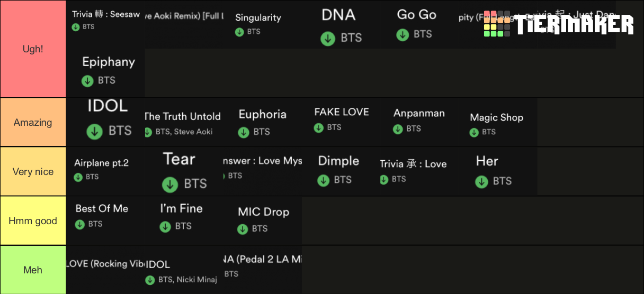Click the Euphoria song tile
Screen dimensions: 644x294
pyautogui.click(x=263, y=122)
